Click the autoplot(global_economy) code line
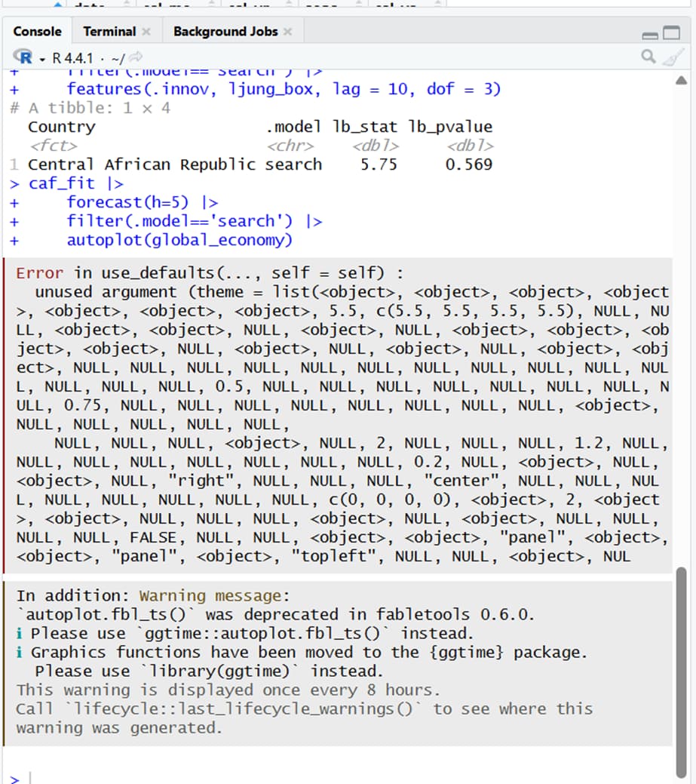Screen dimensions: 696x784 click(179, 240)
